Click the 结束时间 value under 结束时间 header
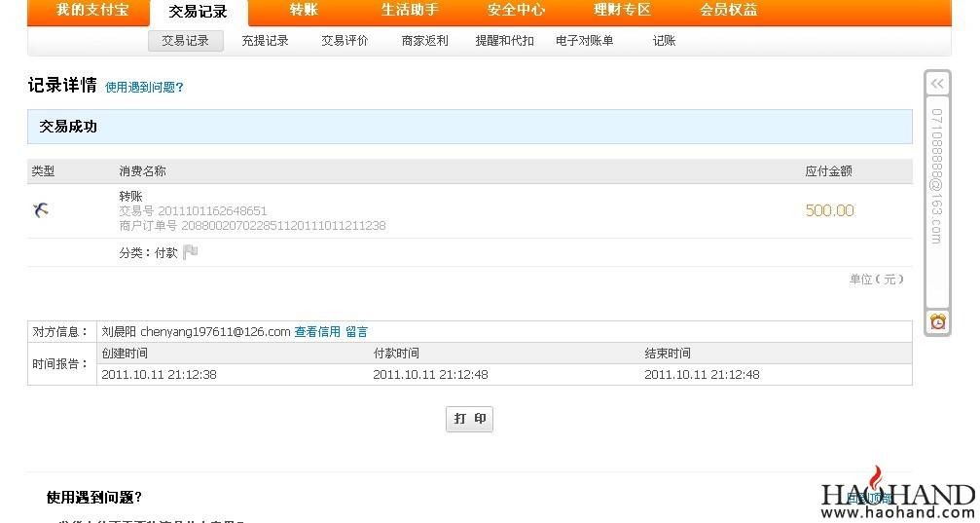 pyautogui.click(x=702, y=375)
